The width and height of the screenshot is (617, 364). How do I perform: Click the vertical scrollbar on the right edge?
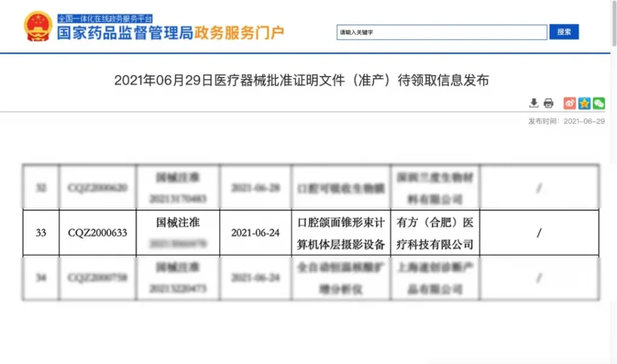613,181
